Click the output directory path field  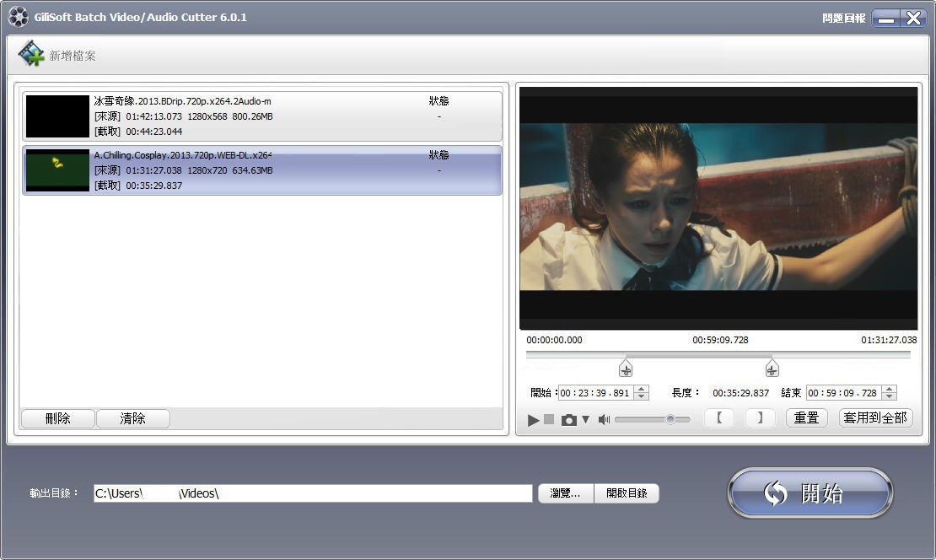click(313, 493)
